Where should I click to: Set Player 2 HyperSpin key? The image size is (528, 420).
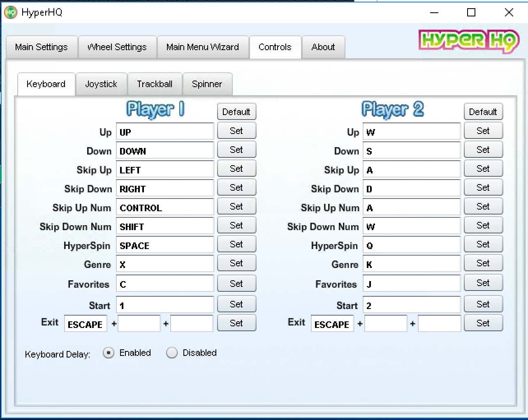pyautogui.click(x=483, y=244)
